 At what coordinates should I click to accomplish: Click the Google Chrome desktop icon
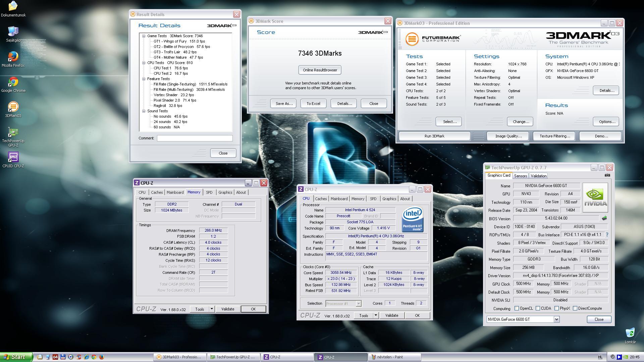tap(13, 82)
